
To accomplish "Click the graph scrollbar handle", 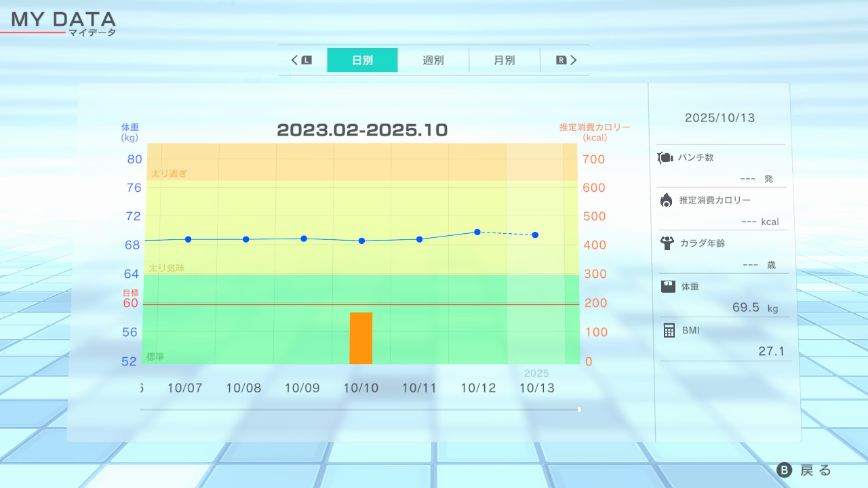I will point(579,409).
